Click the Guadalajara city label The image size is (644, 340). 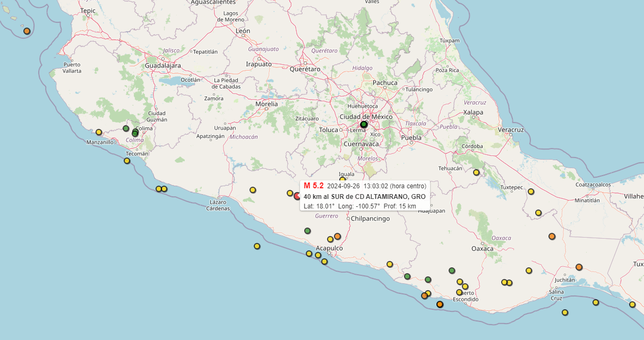(x=163, y=66)
